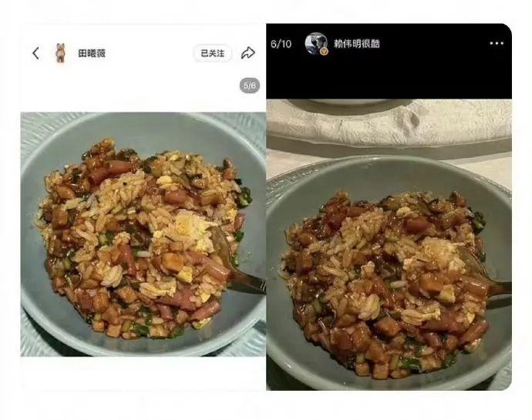Open 赖伟明很酷's round profile avatar
The width and height of the screenshot is (532, 420).
click(x=316, y=43)
